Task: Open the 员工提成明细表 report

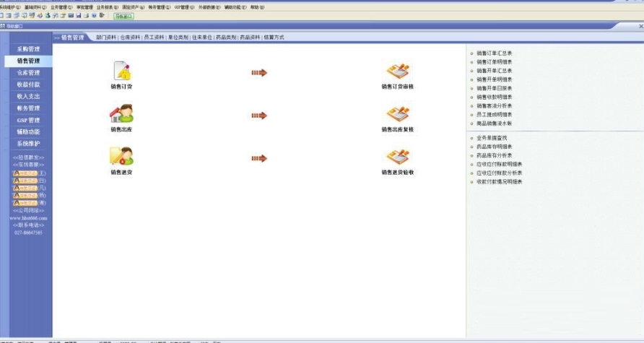Action: coord(494,115)
